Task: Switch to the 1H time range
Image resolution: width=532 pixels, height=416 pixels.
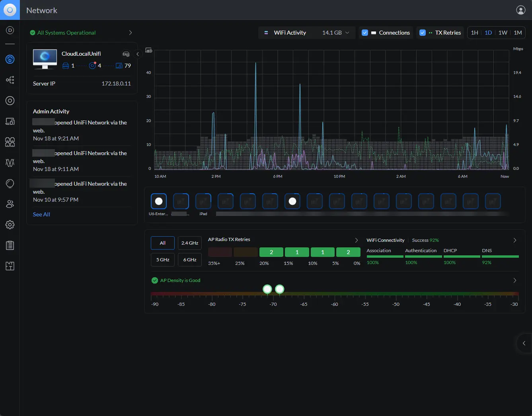Action: pos(474,33)
